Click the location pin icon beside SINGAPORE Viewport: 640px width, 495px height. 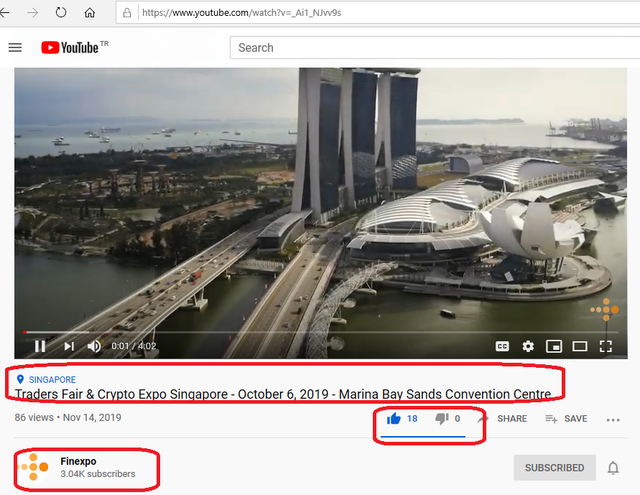[20, 380]
